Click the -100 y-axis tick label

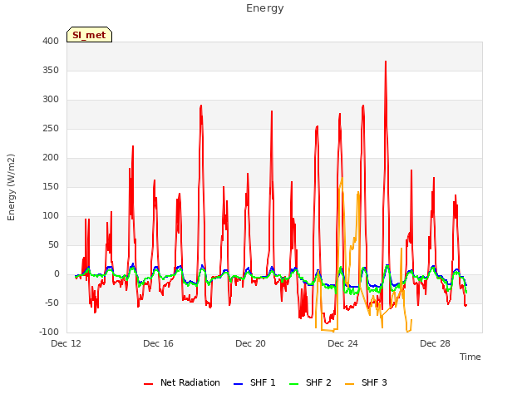point(49,332)
